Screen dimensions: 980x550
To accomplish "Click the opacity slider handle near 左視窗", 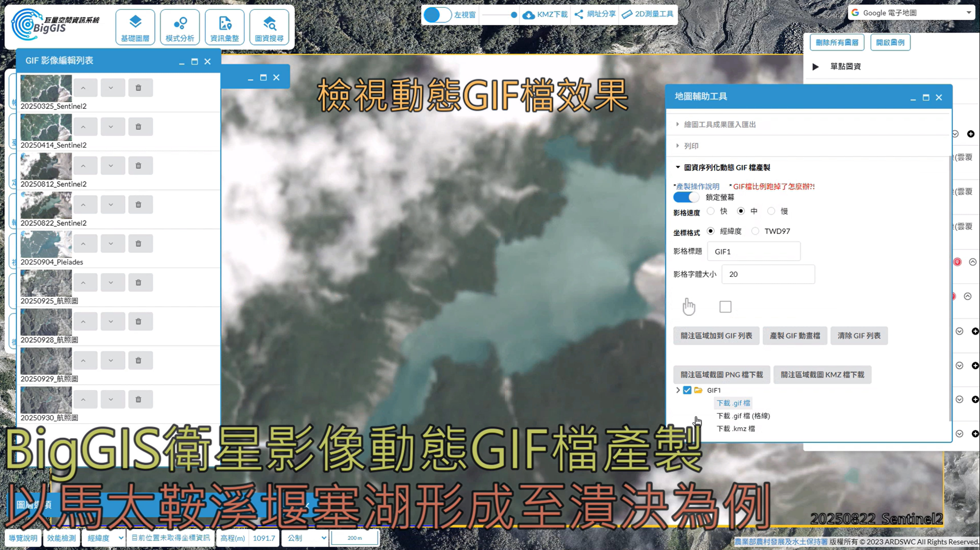I will tap(514, 15).
